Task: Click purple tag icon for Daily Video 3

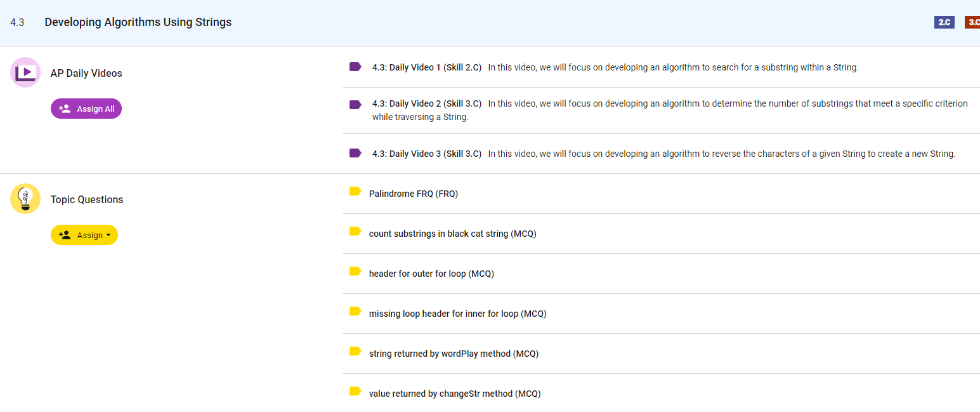Action: click(355, 153)
